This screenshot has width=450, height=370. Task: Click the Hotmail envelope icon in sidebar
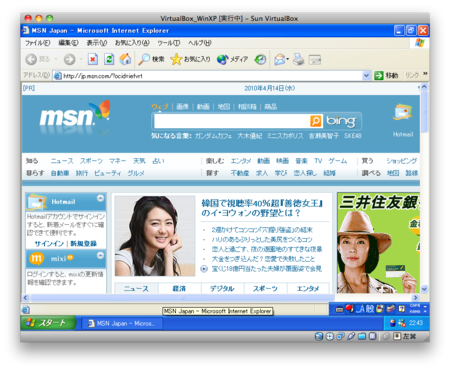(36, 201)
